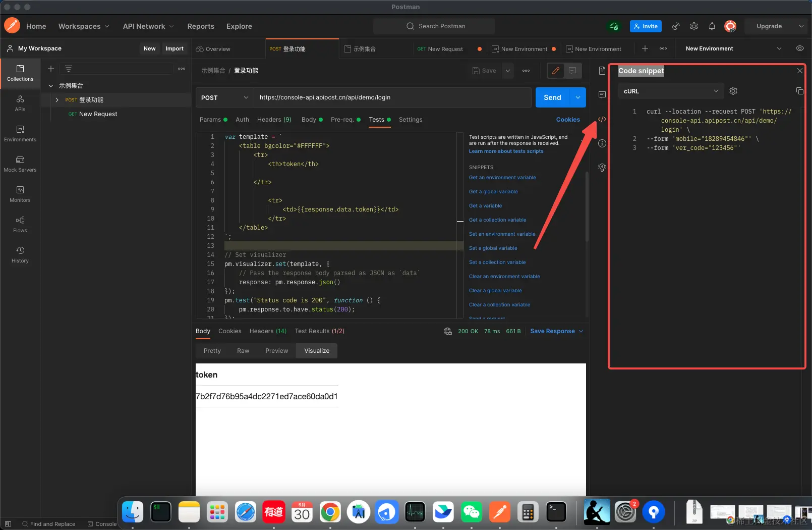Open the Cookies link
This screenshot has width=812, height=530.
click(568, 120)
